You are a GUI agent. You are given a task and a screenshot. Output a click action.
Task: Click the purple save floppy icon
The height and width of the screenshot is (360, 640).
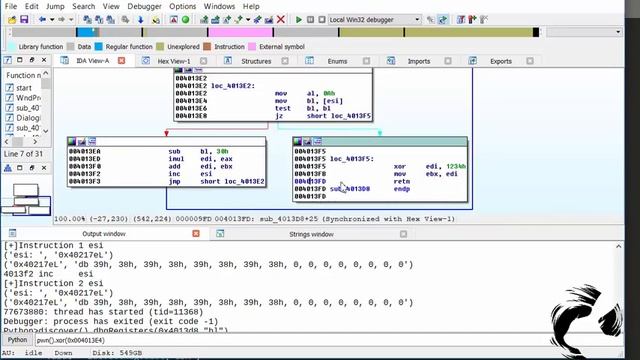(24, 19)
